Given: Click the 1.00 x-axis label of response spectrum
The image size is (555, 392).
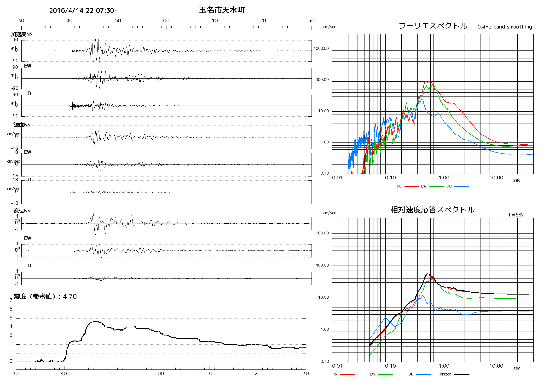Looking at the screenshot, I should (x=444, y=366).
